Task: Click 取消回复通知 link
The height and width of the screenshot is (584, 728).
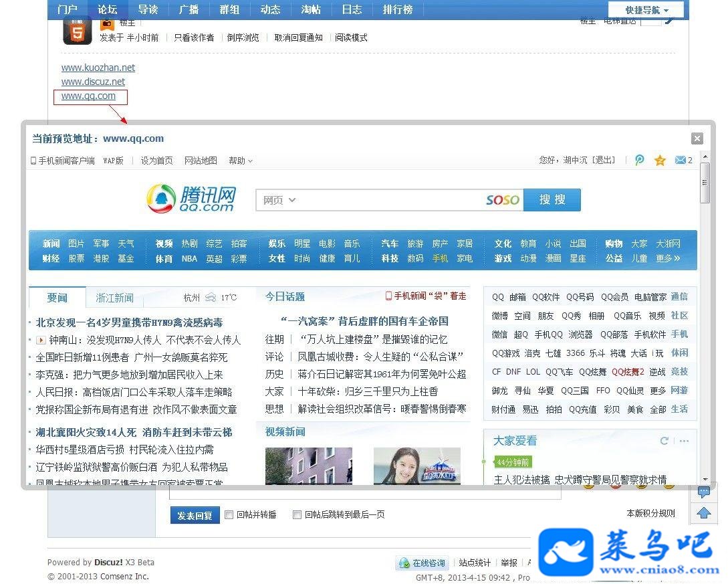Action: click(299, 37)
